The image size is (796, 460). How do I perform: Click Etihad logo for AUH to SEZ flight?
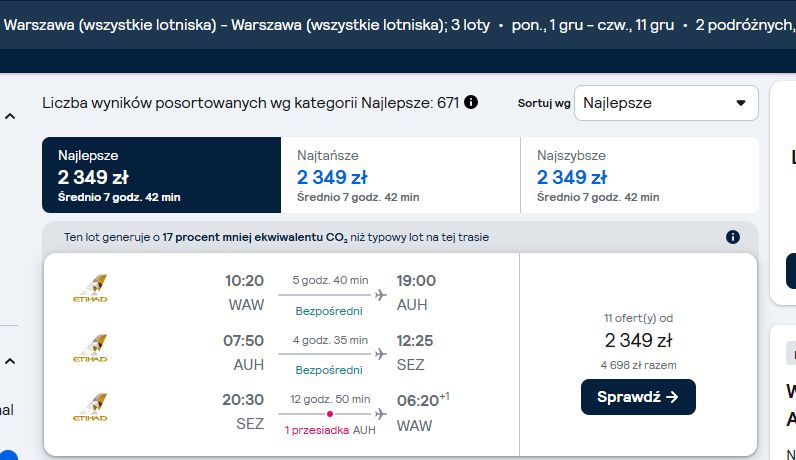pos(90,348)
